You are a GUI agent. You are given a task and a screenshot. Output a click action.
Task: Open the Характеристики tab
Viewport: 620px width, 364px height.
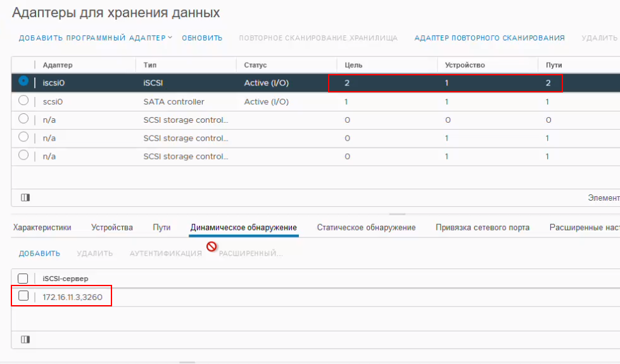(x=42, y=227)
